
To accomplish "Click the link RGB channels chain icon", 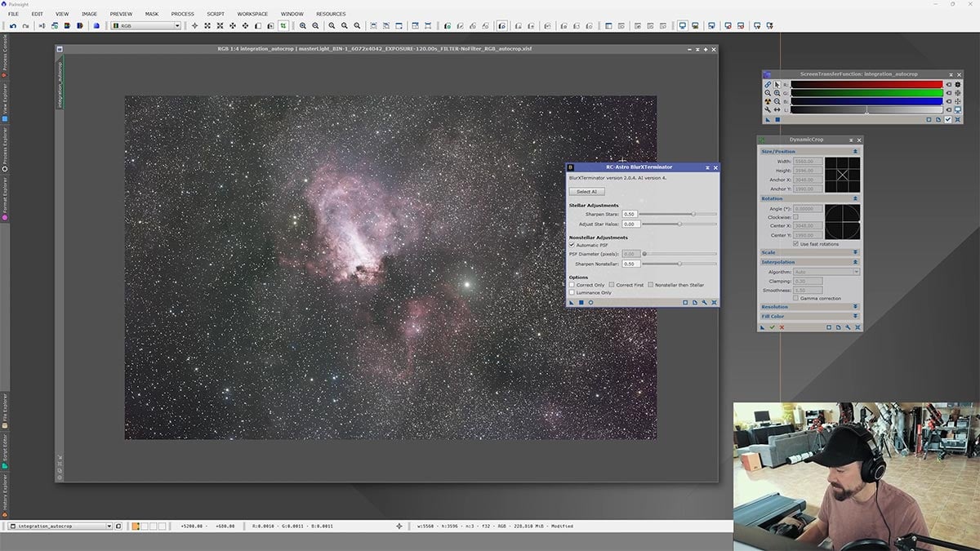I will coord(768,84).
